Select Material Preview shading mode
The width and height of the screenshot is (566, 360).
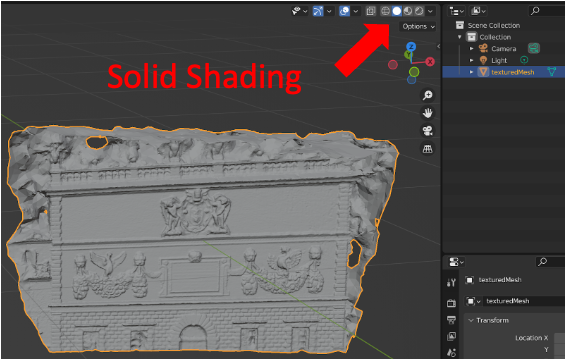(x=408, y=11)
